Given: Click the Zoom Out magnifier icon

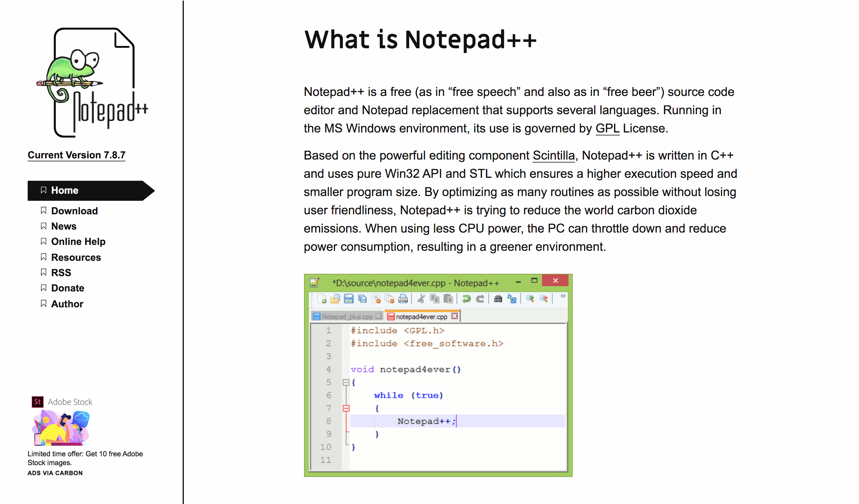Looking at the screenshot, I should click(544, 299).
